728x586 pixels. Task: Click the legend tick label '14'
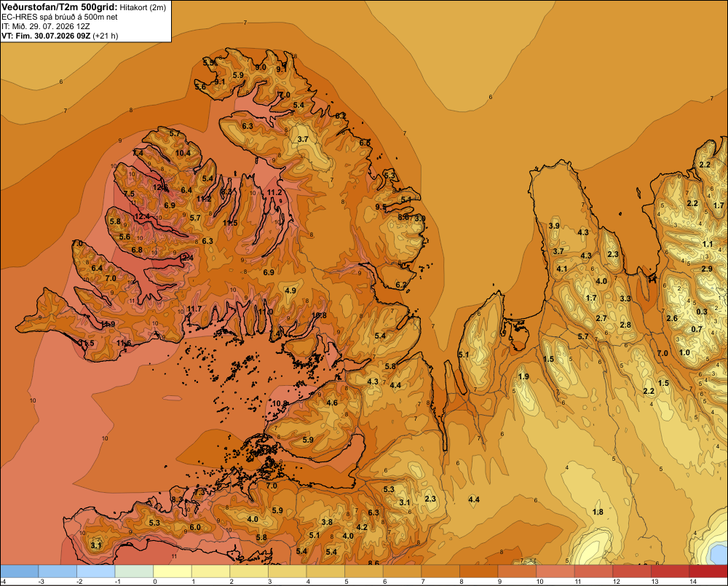pos(693,582)
